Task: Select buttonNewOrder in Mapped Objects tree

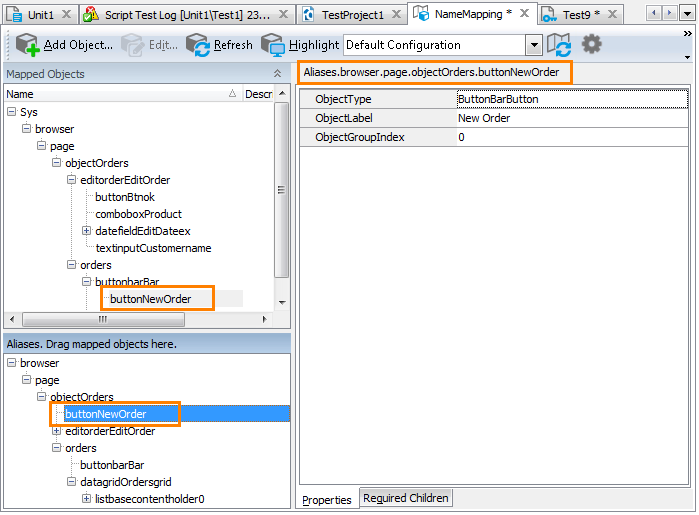Action: (x=151, y=299)
